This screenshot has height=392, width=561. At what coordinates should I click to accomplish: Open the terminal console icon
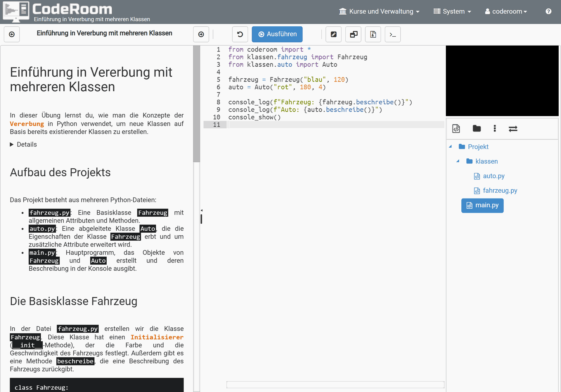[x=393, y=34]
